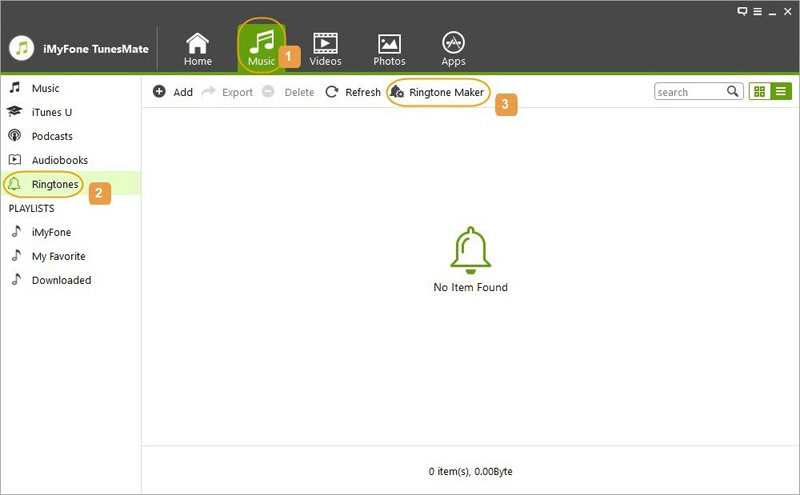Image resolution: width=800 pixels, height=495 pixels.
Task: Click the Export button
Action: tap(228, 92)
